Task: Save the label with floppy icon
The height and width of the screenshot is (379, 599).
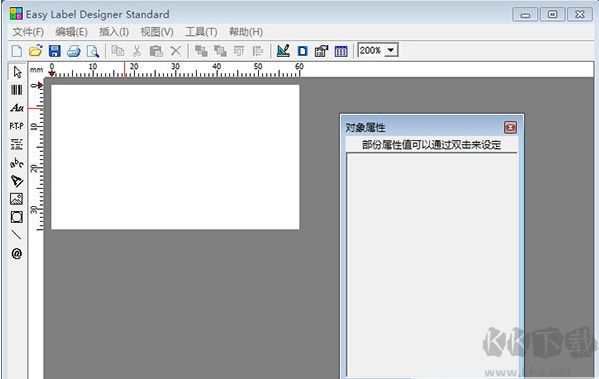Action: (x=55, y=51)
